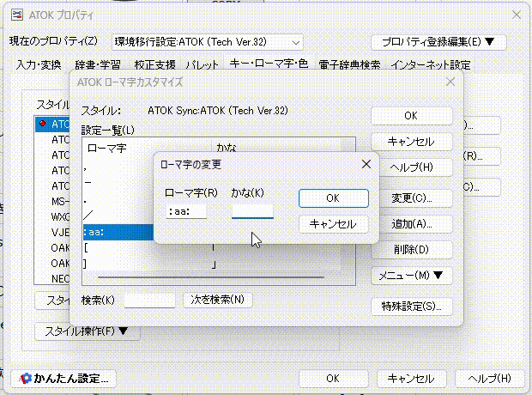Focus the 検索(K) search field
This screenshot has height=395, width=532.
click(149, 301)
